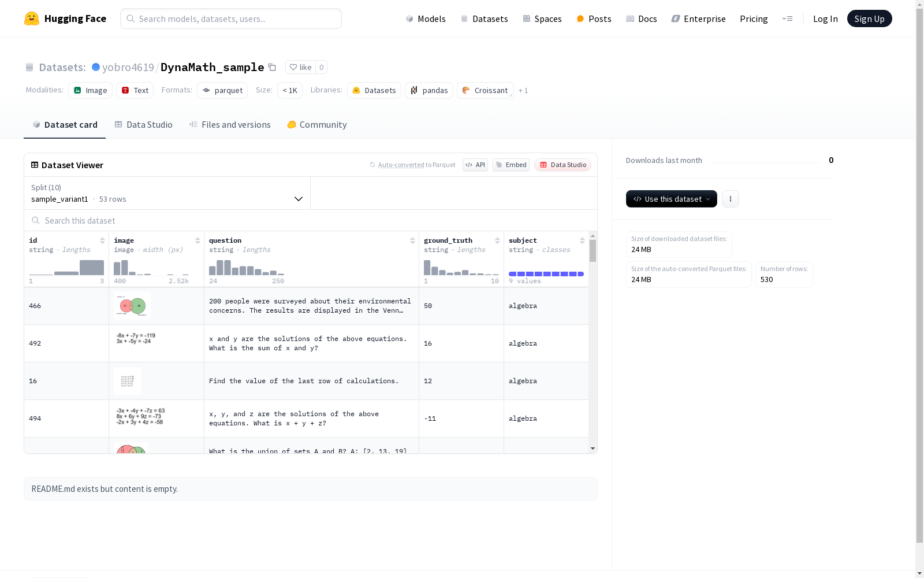This screenshot has height=578, width=924.
Task: Sort by the subject column arrows
Action: tap(582, 240)
